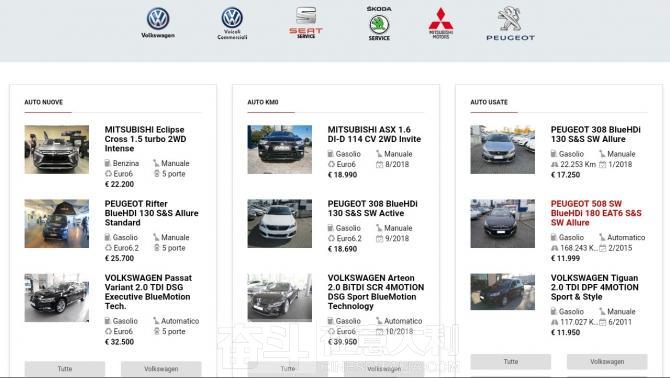
Task: View the Mitsubishi ASX car photo
Action: click(x=280, y=149)
